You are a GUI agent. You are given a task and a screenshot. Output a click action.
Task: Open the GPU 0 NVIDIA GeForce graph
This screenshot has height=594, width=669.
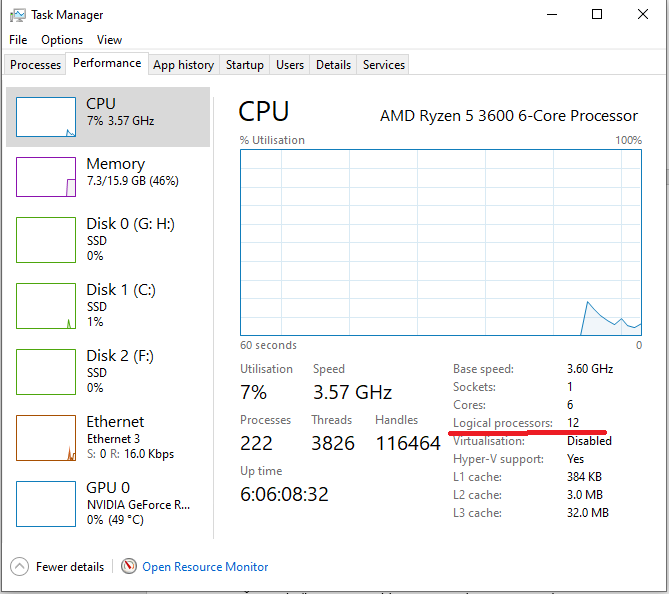46,504
